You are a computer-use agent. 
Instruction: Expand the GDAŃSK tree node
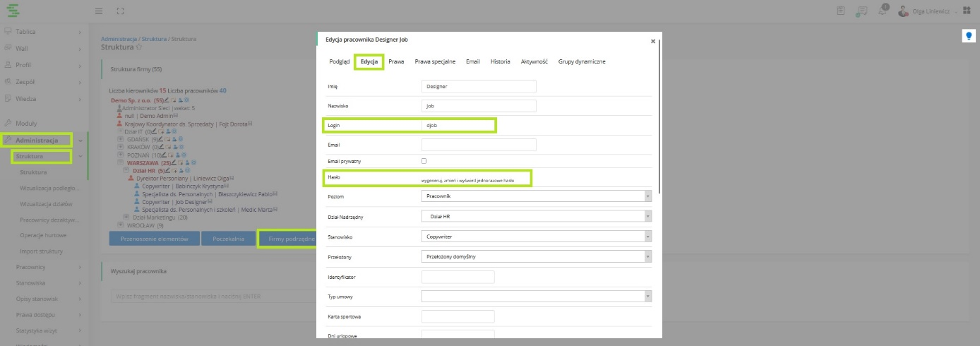pyautogui.click(x=121, y=140)
